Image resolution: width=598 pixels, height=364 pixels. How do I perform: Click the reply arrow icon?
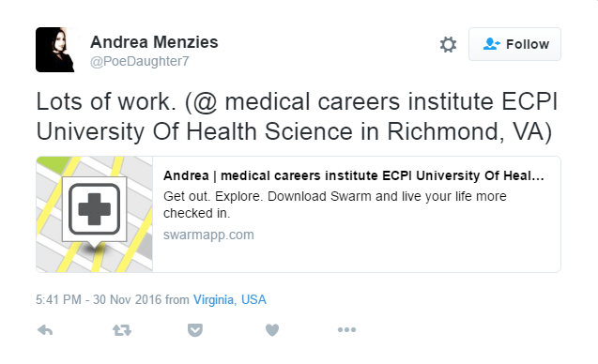coord(45,330)
